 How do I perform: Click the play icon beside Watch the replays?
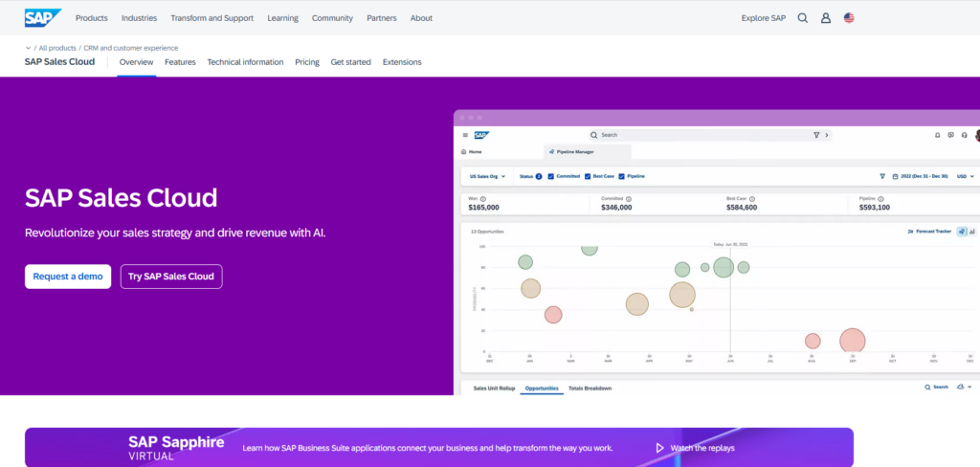click(x=659, y=448)
